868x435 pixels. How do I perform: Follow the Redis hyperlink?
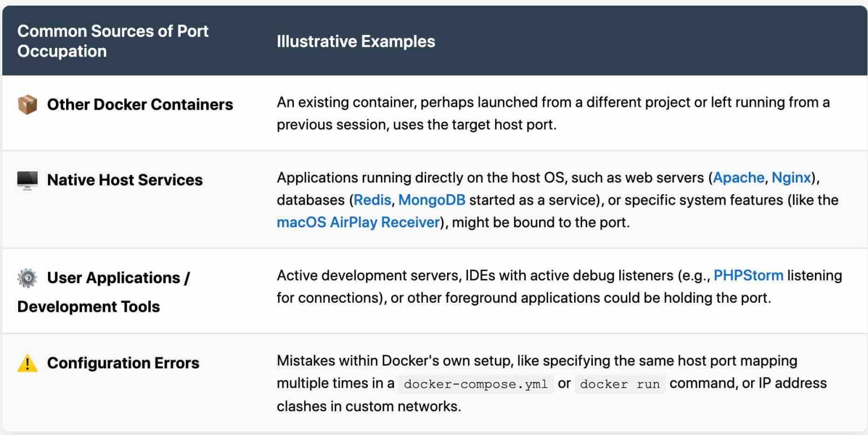click(371, 200)
